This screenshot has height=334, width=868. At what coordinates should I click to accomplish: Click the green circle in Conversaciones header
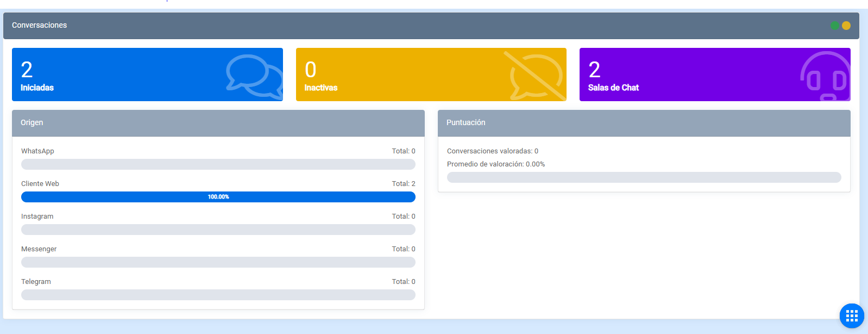(835, 26)
